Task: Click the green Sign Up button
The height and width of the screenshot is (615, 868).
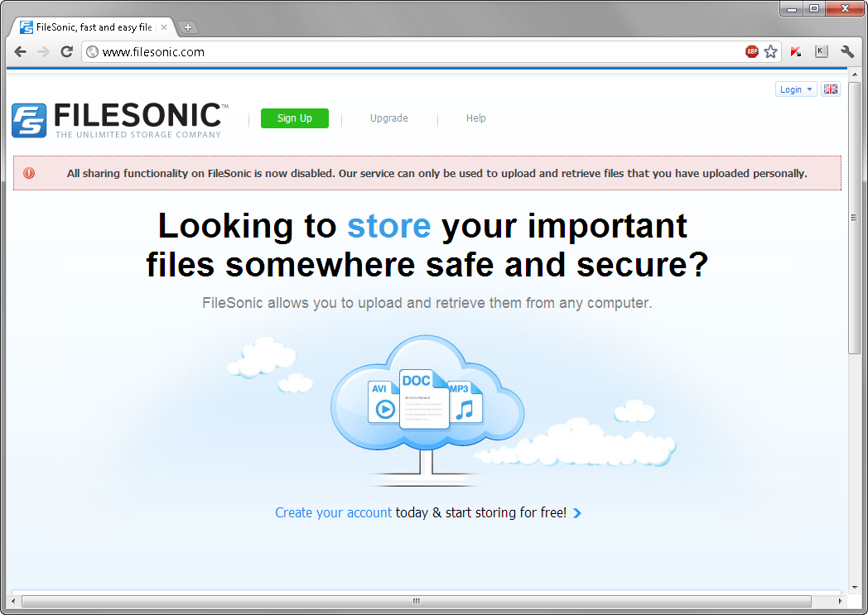Action: (295, 118)
